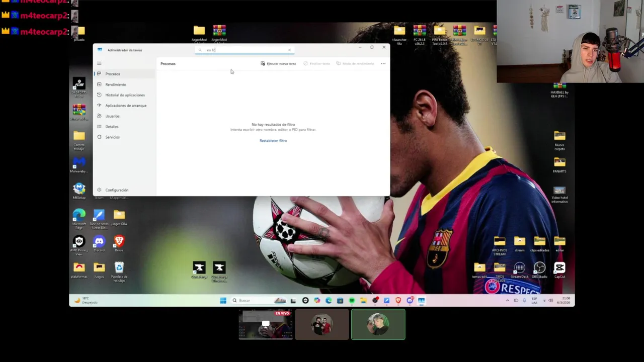
Task: Select the Discord desktop shortcut
Action: click(x=99, y=244)
